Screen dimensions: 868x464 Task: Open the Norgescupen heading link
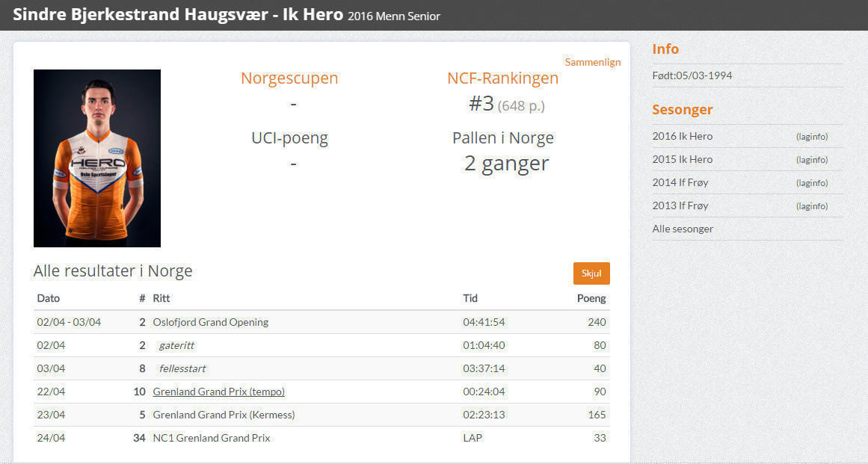click(289, 78)
